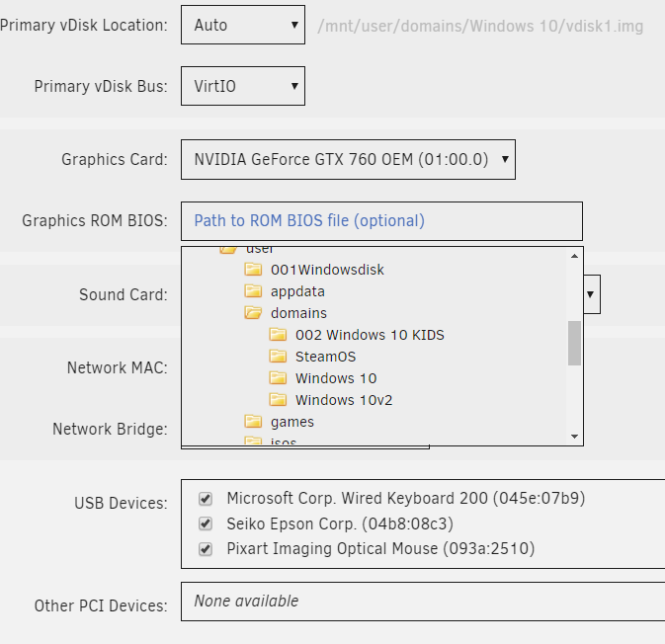Click the Windows 10 folder icon
This screenshot has width=665, height=644.
click(x=278, y=377)
